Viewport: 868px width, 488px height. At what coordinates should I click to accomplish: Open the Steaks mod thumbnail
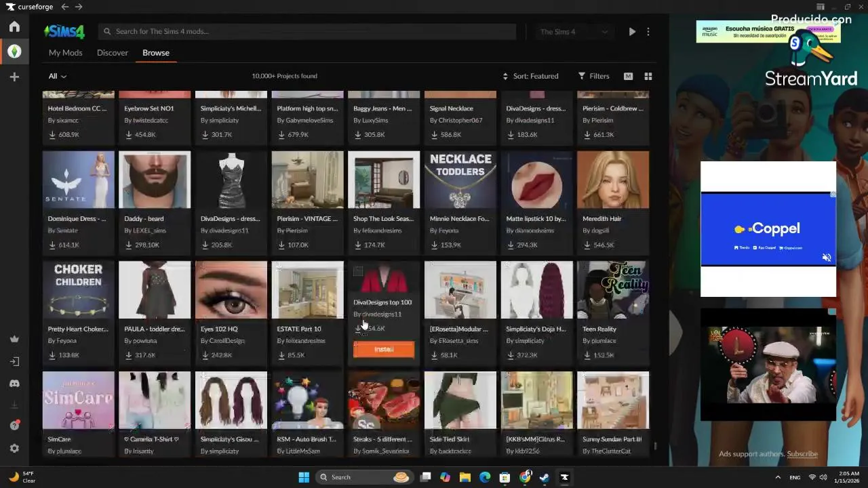click(384, 400)
